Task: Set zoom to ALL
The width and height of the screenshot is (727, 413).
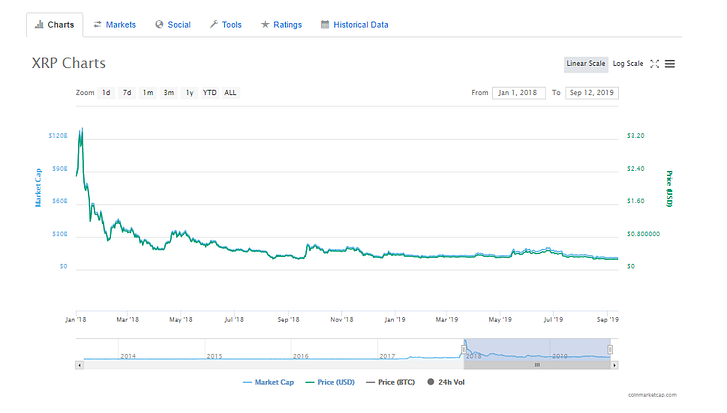Action: (230, 93)
